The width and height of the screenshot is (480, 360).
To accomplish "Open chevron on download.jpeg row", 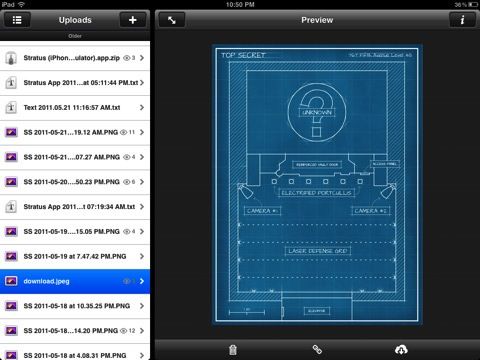I will coord(142,281).
